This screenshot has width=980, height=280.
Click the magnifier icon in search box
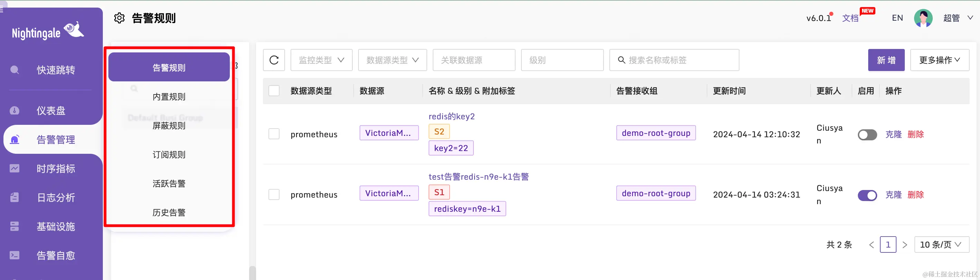click(621, 60)
